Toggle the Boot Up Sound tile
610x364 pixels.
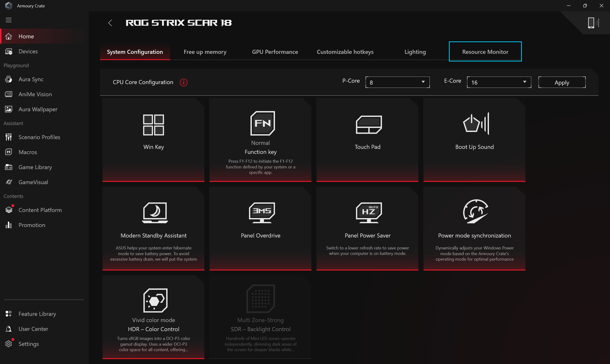tap(474, 140)
